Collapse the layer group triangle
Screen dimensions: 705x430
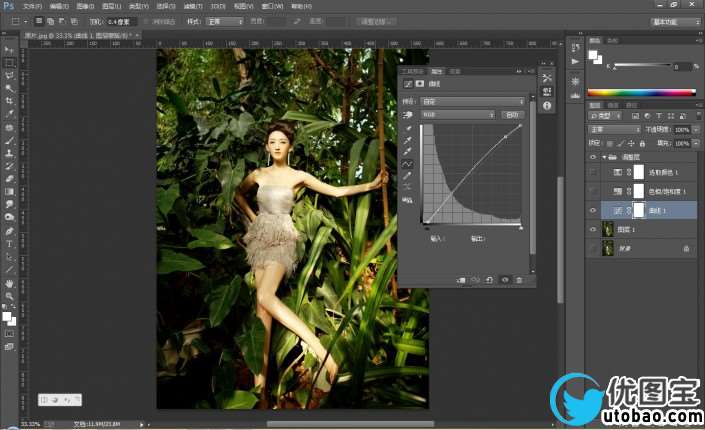tap(605, 157)
